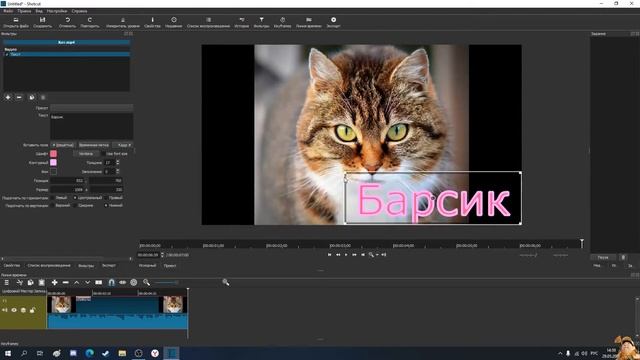Adjust the outline thickness spinner arrows

pyautogui.click(x=118, y=162)
